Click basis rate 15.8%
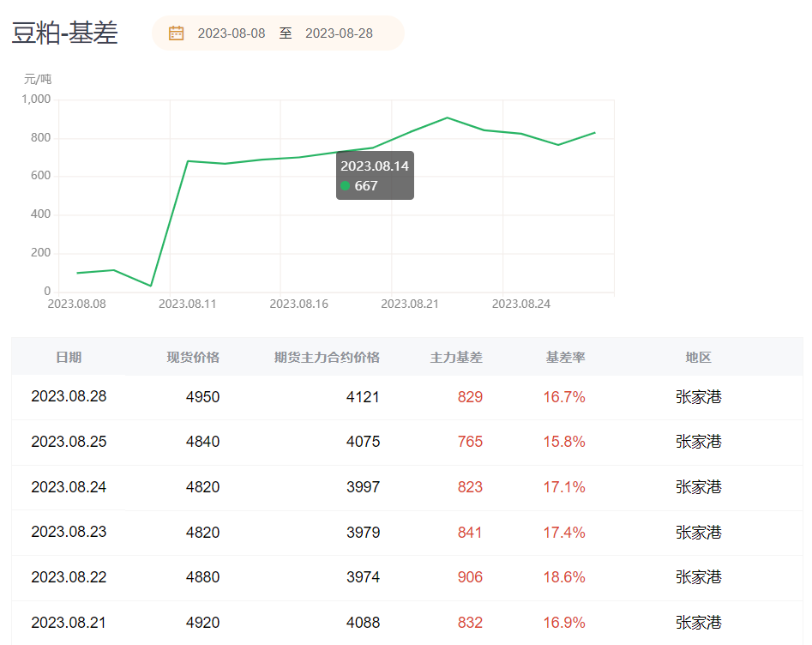Viewport: 812px width, 645px height. (564, 442)
